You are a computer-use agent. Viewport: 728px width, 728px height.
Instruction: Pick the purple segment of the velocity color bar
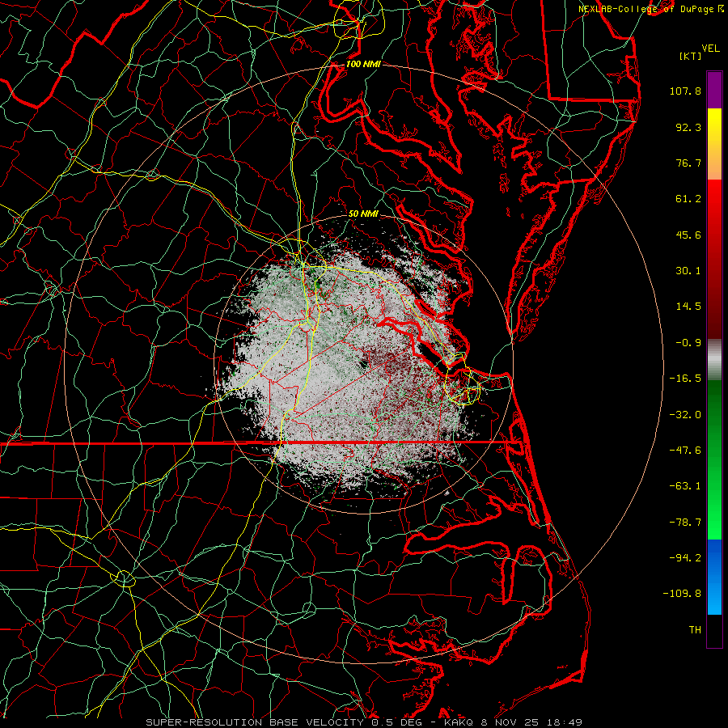[714, 91]
